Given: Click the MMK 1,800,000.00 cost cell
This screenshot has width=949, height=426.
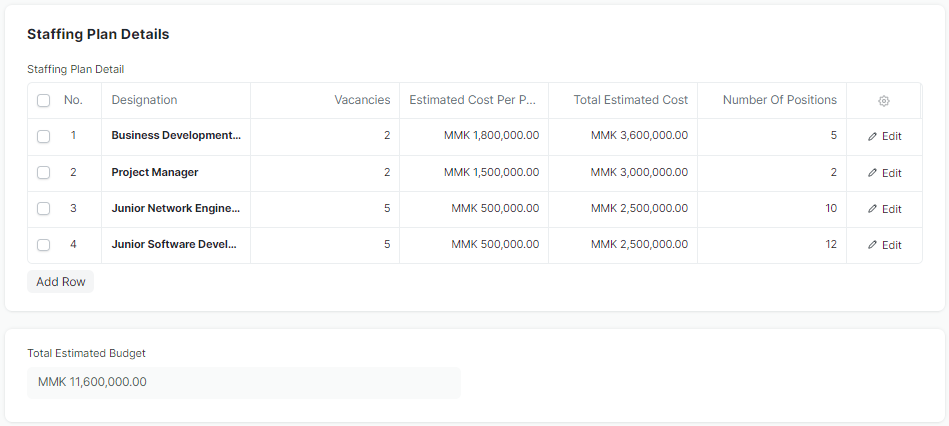Looking at the screenshot, I should tap(474, 136).
